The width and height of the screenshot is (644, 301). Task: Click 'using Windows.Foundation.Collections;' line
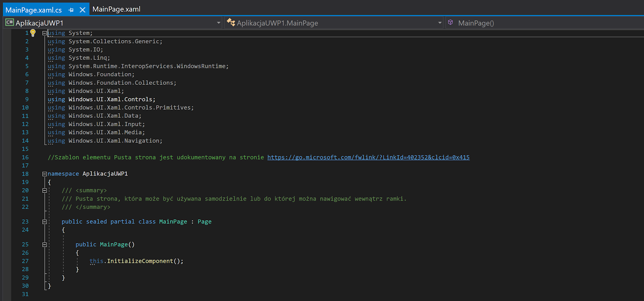[x=112, y=83]
